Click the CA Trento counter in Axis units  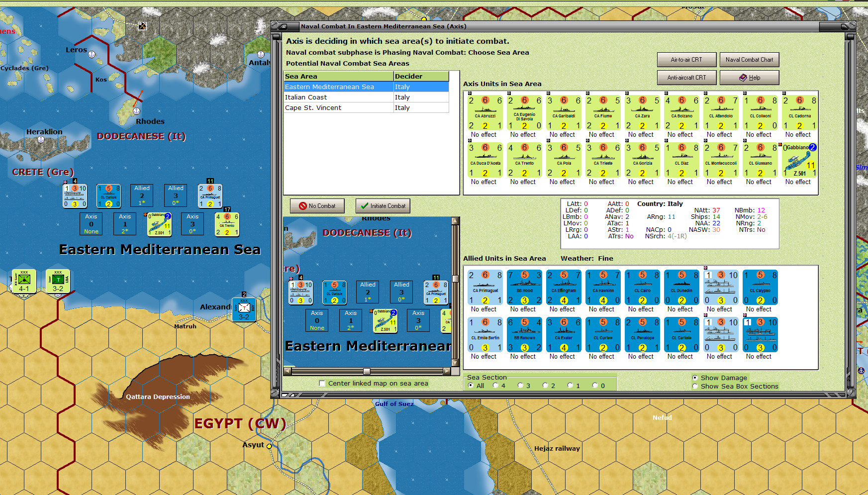[524, 160]
